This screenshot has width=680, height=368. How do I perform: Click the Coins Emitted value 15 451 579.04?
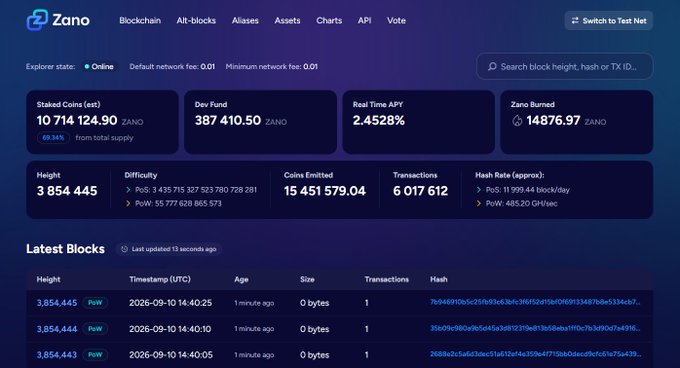coord(325,191)
